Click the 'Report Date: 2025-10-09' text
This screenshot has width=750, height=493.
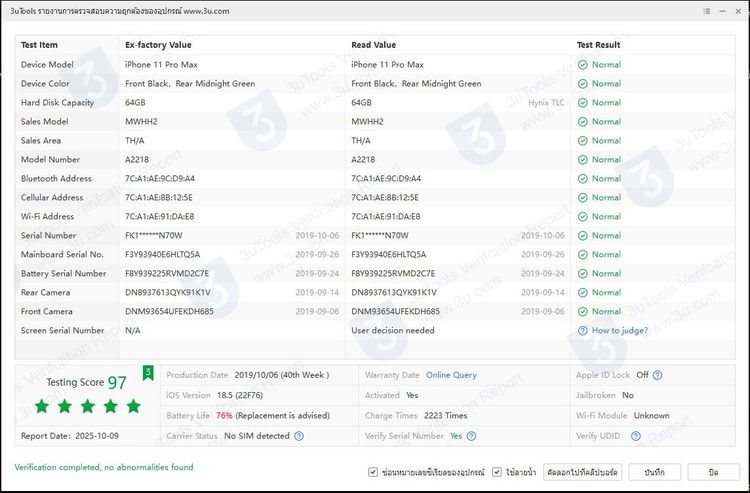click(x=70, y=436)
